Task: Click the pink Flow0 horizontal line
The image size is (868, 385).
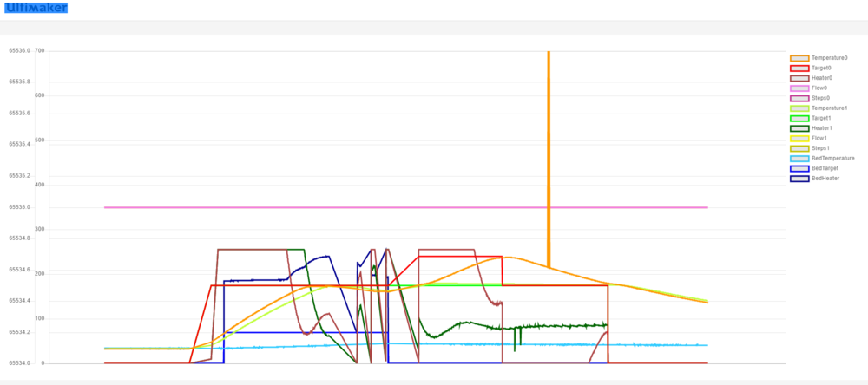Action: pos(406,207)
